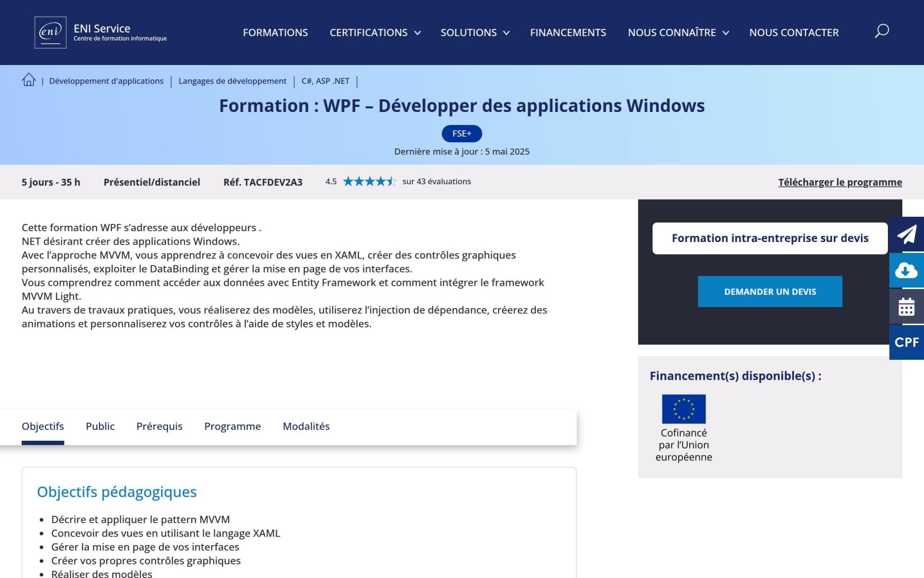Image resolution: width=924 pixels, height=578 pixels.
Task: Click 'Créer vos propres contrôles graphiques' item
Action: coord(146,561)
